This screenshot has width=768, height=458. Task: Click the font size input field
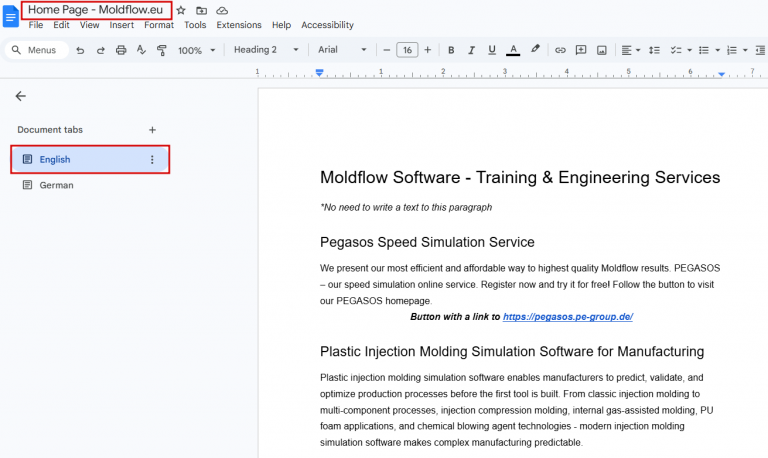tap(407, 50)
